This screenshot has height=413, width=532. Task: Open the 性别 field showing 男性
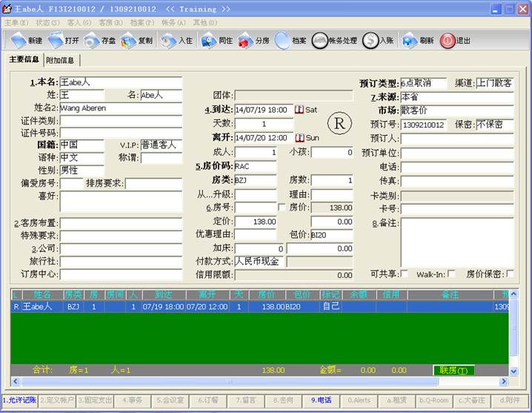pos(82,171)
